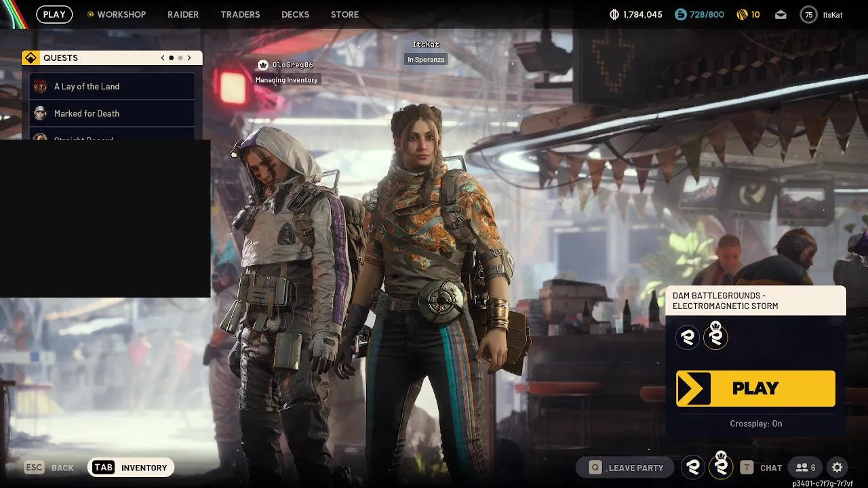
Task: Go to previous quests page arrow
Action: tap(163, 58)
